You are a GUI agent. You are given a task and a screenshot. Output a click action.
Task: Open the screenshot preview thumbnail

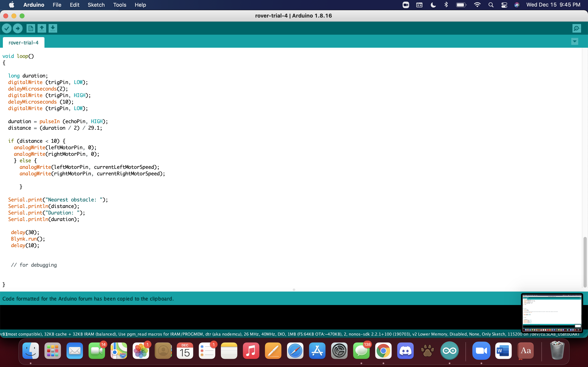point(552,313)
